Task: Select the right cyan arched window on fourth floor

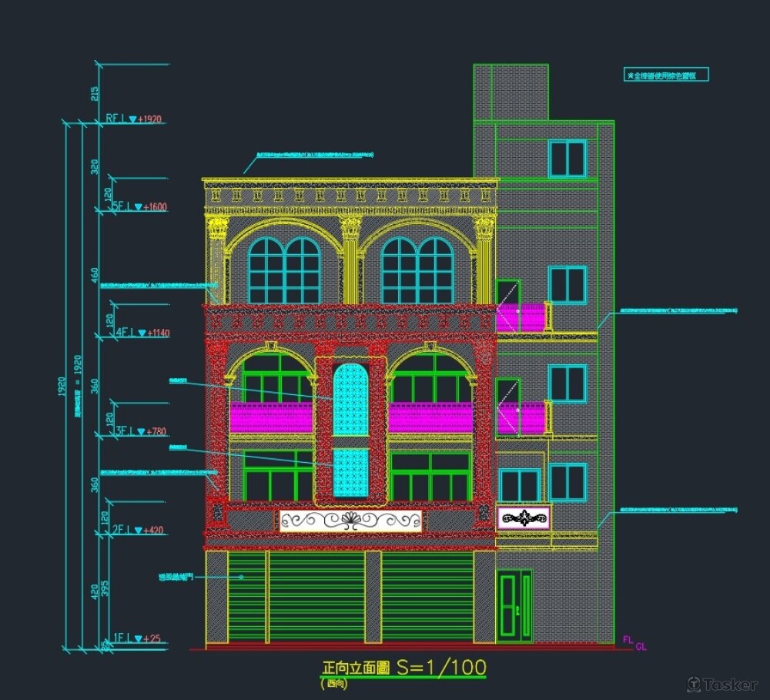Action: [x=417, y=270]
